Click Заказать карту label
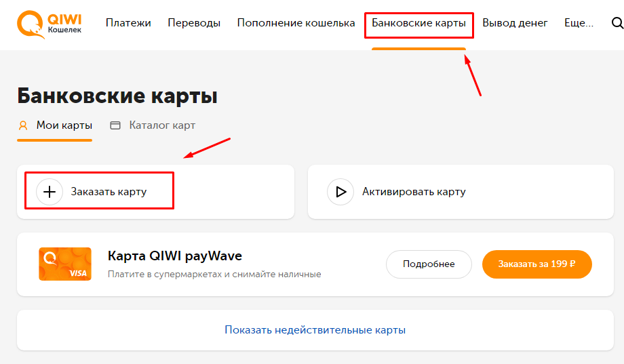Screen dimensions: 624x364 coord(109,192)
